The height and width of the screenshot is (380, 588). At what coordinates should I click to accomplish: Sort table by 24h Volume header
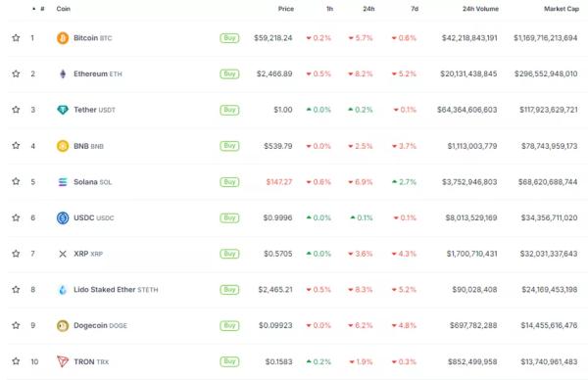(x=480, y=9)
